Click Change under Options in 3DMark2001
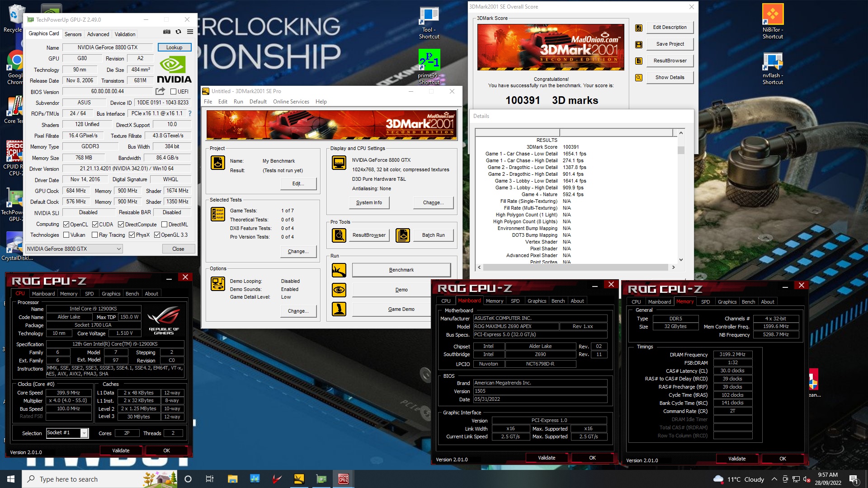Screen dimensions: 868x488 (x=298, y=311)
